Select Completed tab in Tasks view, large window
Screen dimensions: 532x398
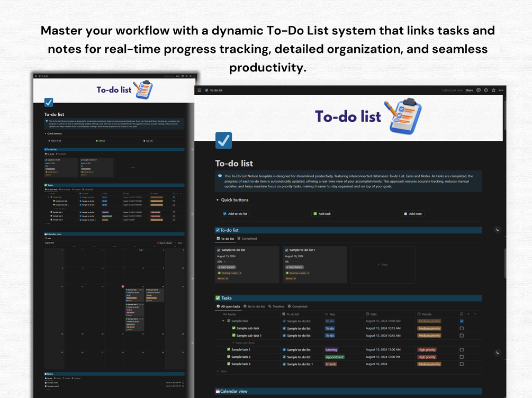pos(297,306)
